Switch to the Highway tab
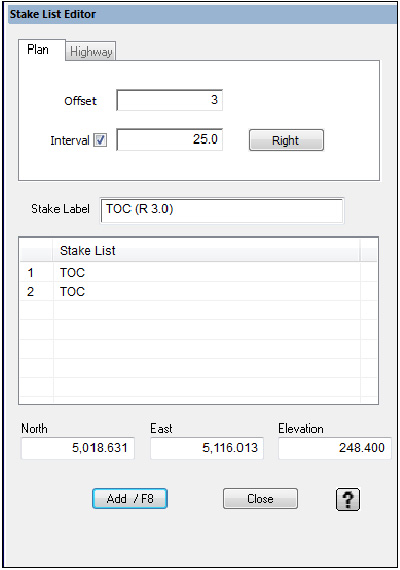The image size is (400, 570). coord(91,51)
